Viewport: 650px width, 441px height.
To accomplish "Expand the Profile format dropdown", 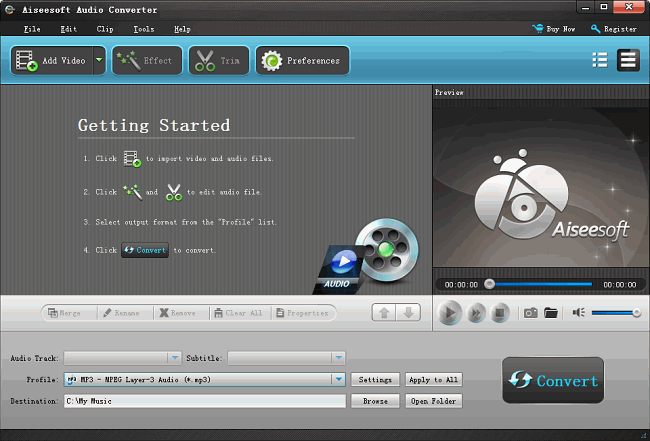I will 339,379.
